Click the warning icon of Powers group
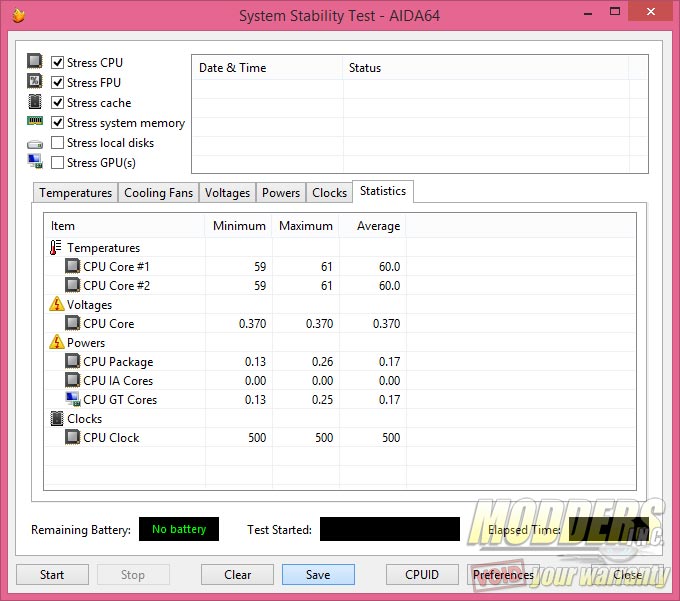The width and height of the screenshot is (680, 601). (57, 342)
